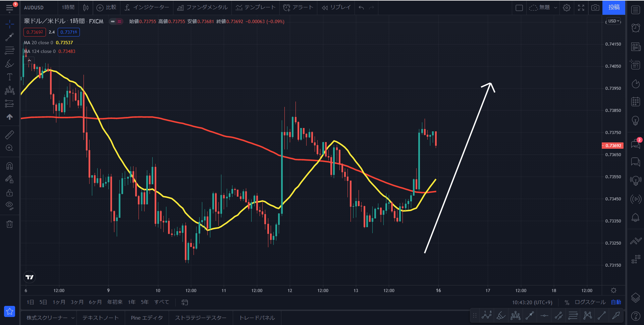Image resolution: width=644 pixels, height=325 pixels.
Task: Select the Text tool in left toolbar
Action: pos(9,77)
